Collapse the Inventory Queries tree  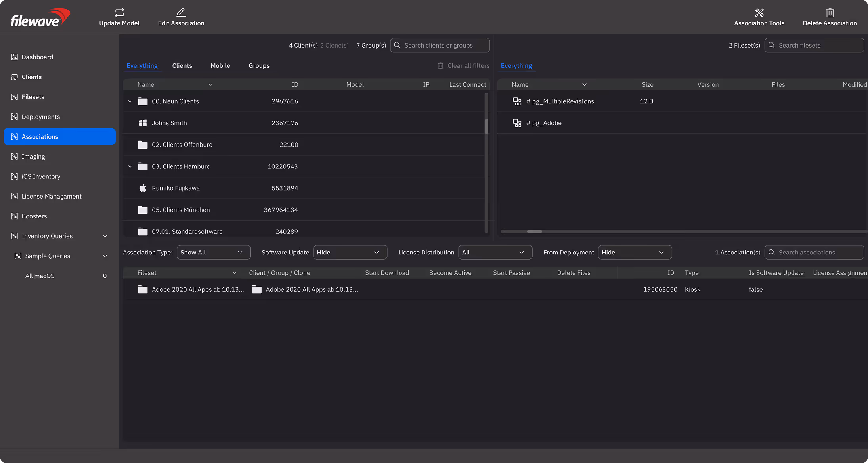click(x=105, y=236)
